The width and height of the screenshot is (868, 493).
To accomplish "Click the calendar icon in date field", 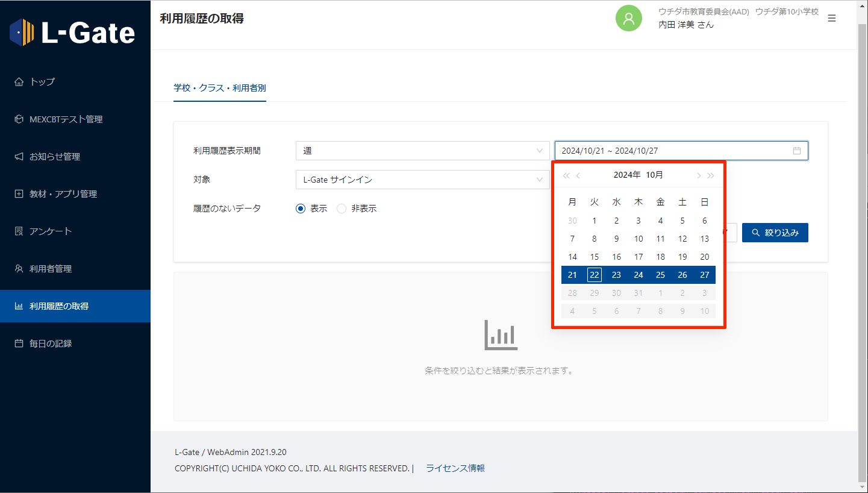I will click(x=796, y=151).
